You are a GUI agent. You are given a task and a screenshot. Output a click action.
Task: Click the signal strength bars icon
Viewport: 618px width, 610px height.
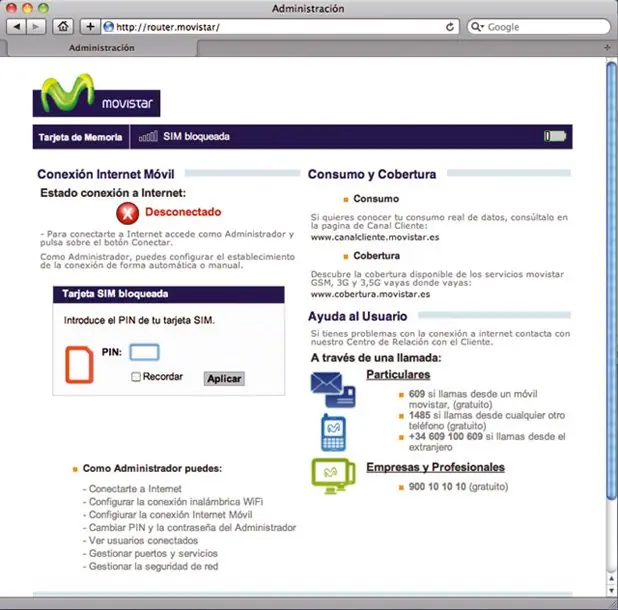[x=149, y=136]
